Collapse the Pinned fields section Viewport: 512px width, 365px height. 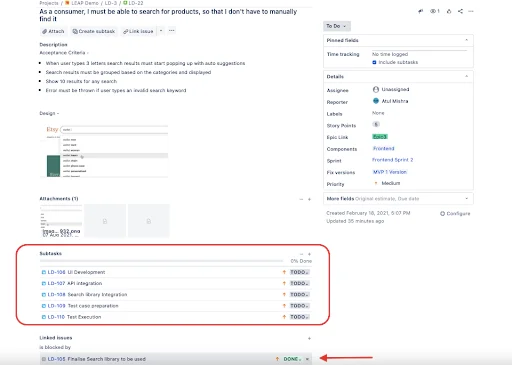pyautogui.click(x=467, y=40)
